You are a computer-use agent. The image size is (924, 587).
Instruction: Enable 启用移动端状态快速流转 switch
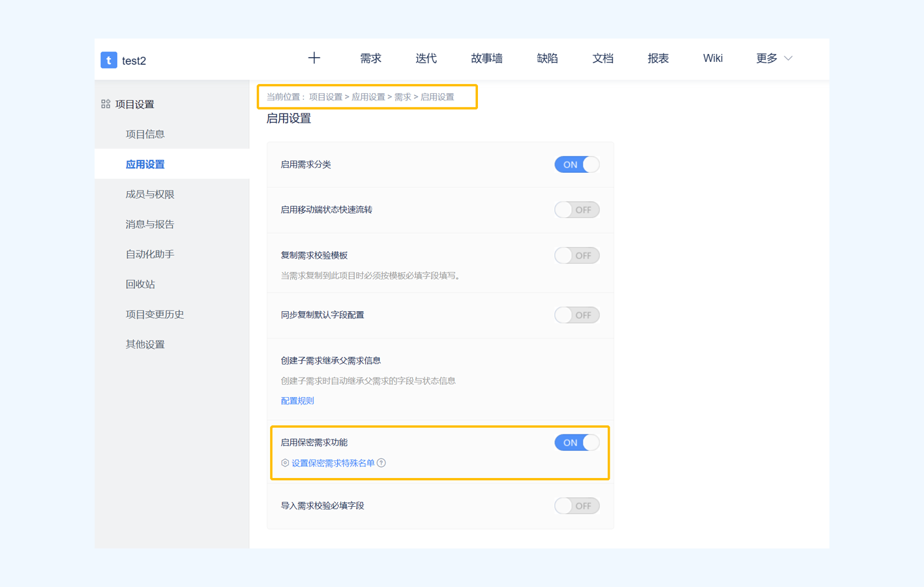click(x=577, y=210)
